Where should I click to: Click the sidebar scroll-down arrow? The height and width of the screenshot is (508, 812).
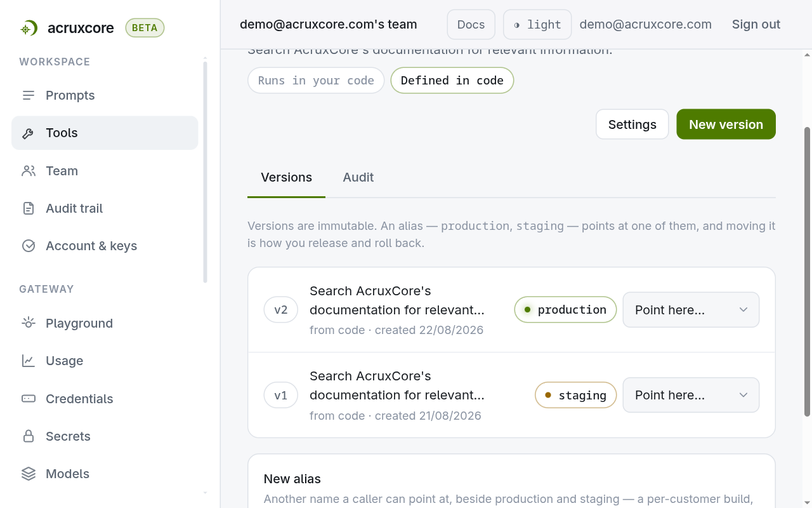point(205,493)
